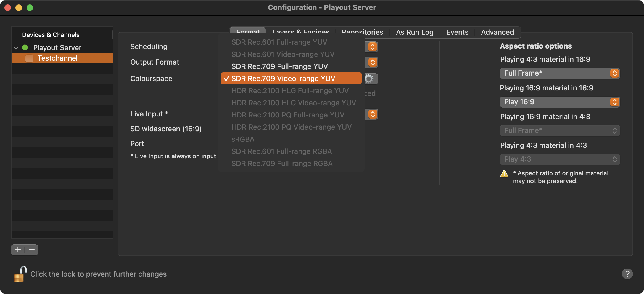Click the Colourspace label
This screenshot has width=644, height=294.
(151, 79)
